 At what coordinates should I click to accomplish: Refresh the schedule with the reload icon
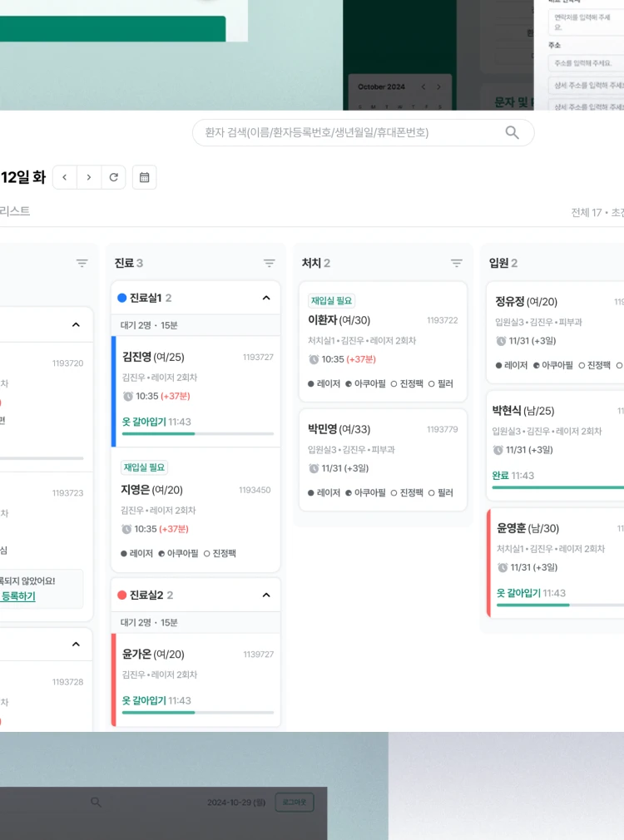[114, 177]
